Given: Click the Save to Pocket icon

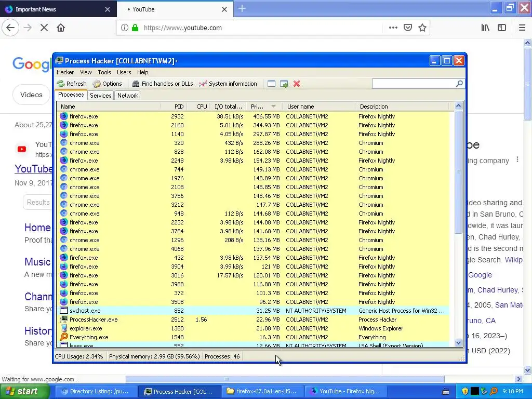Looking at the screenshot, I should coord(408,28).
